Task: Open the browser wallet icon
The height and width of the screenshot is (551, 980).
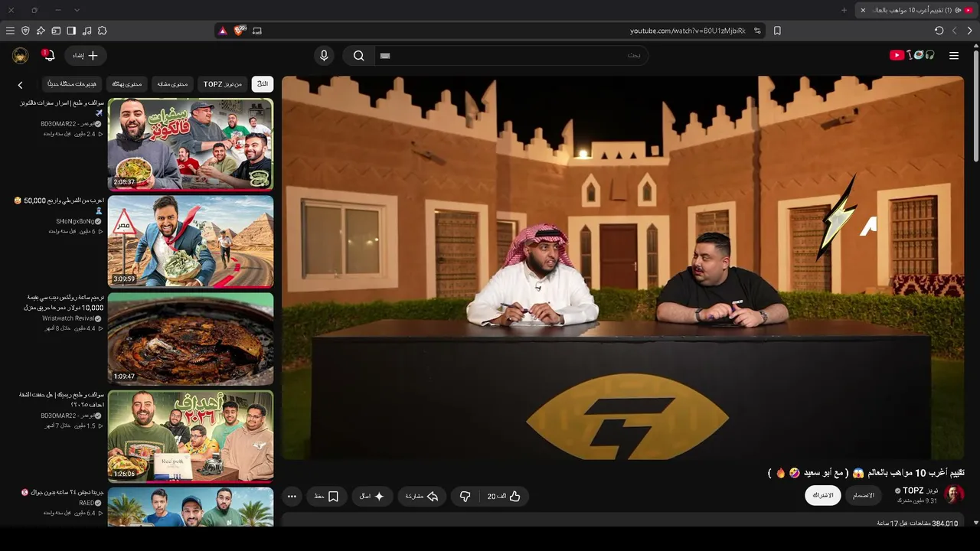Action: coord(56,31)
